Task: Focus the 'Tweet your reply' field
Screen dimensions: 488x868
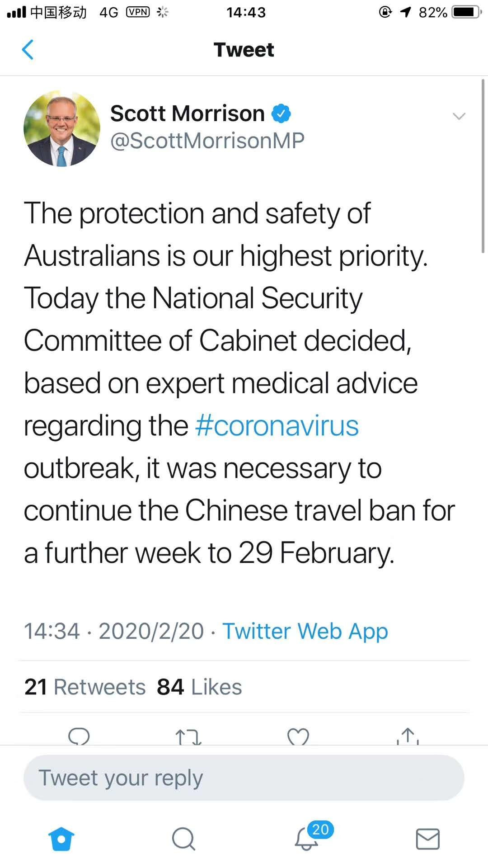Action: pos(244,778)
